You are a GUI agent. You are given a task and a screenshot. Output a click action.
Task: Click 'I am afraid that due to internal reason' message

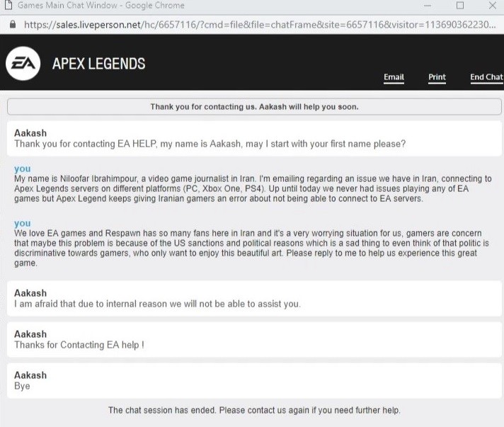tap(254, 298)
